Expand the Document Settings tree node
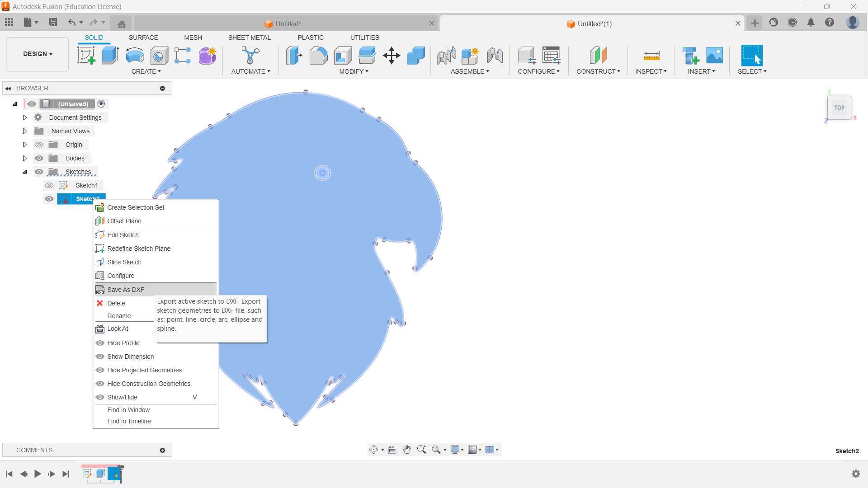The height and width of the screenshot is (488, 868). point(25,117)
